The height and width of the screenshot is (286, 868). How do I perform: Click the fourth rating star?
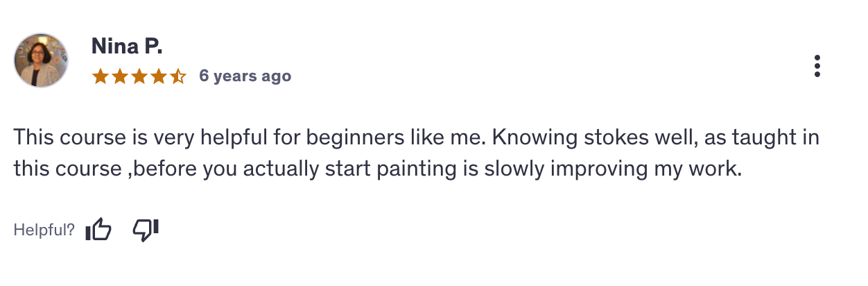tap(158, 76)
